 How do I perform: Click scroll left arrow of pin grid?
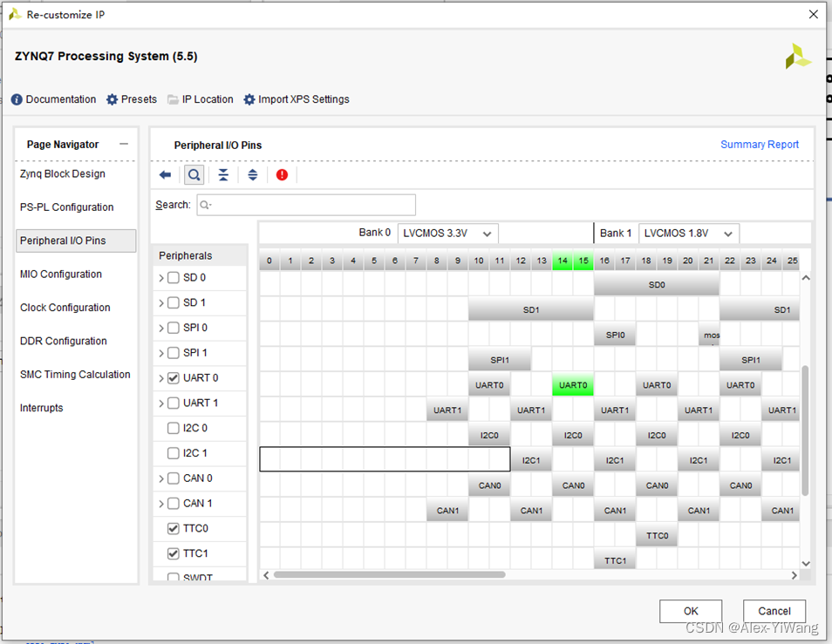(x=266, y=575)
